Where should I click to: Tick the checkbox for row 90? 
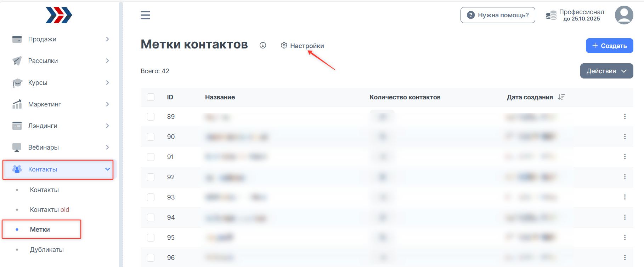tap(151, 137)
